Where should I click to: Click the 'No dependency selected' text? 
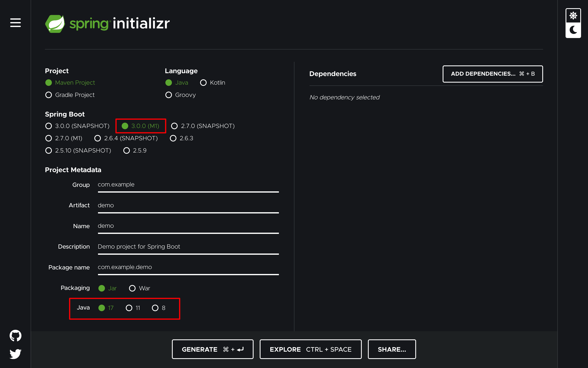coord(344,97)
